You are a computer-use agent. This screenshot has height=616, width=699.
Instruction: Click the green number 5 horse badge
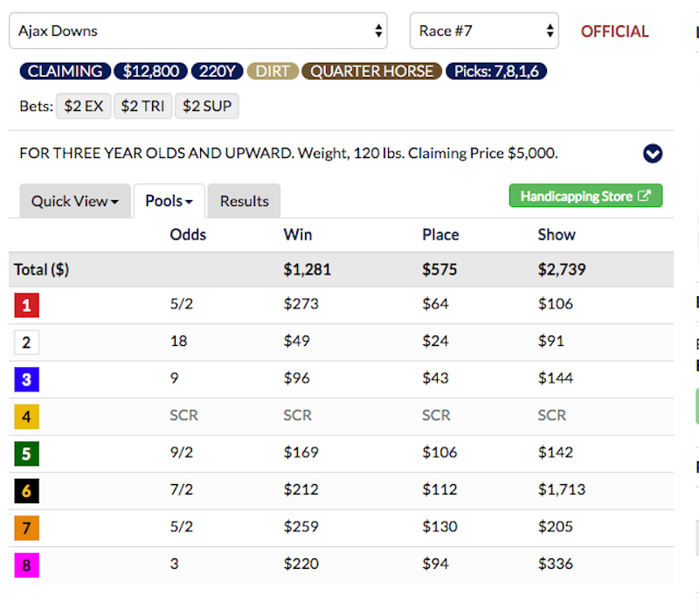click(26, 453)
